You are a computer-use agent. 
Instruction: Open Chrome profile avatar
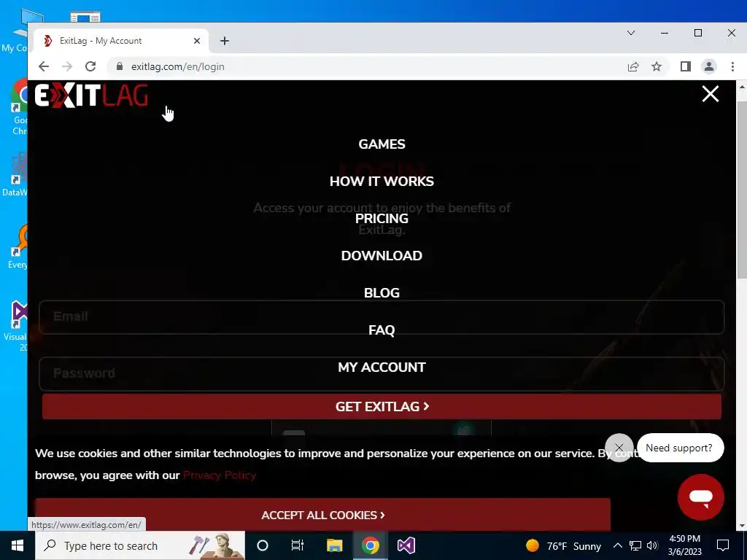pos(709,66)
